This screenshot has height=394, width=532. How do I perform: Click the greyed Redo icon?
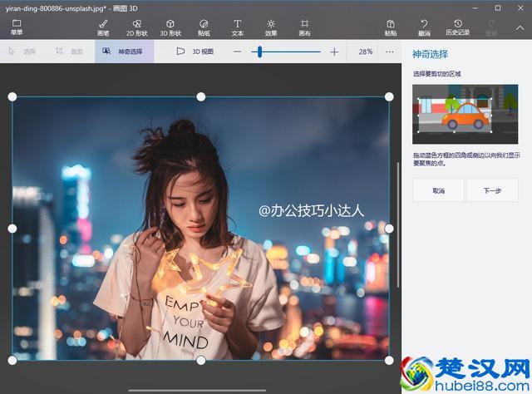click(x=491, y=27)
